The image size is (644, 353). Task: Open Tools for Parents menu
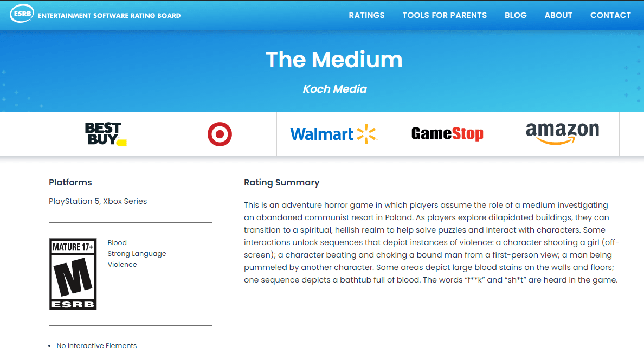445,15
